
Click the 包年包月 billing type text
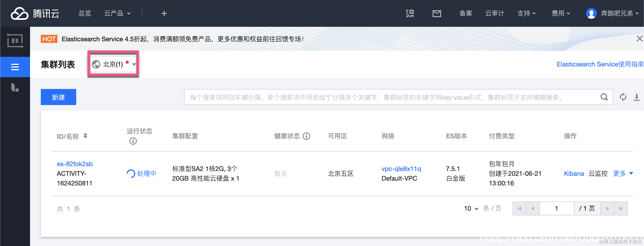[x=502, y=164]
